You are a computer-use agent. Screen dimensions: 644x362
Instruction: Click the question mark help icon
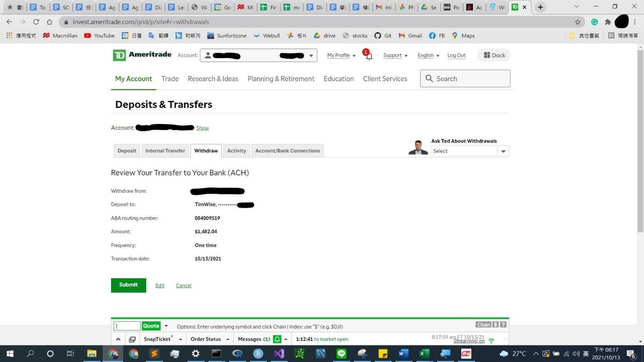(503, 324)
